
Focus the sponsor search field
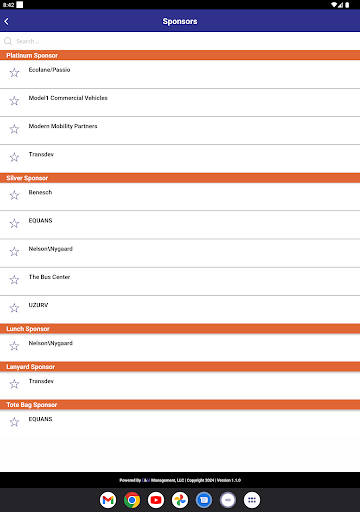[180, 41]
